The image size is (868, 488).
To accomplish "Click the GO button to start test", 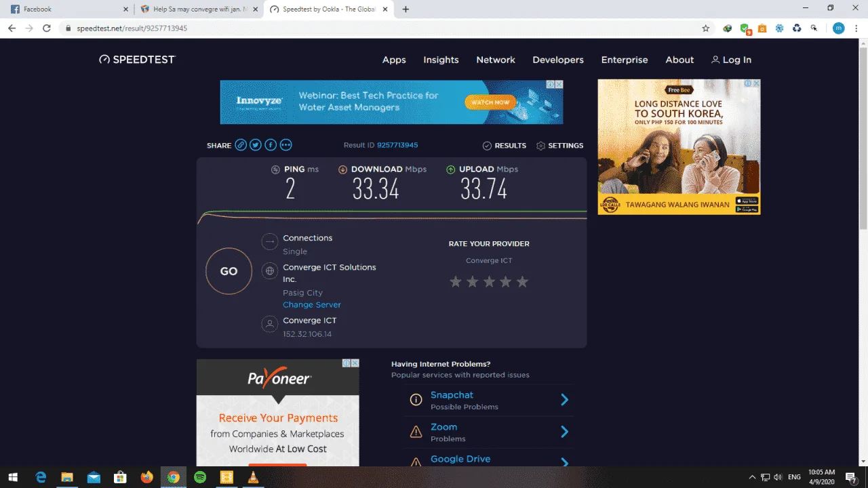I will 229,271.
